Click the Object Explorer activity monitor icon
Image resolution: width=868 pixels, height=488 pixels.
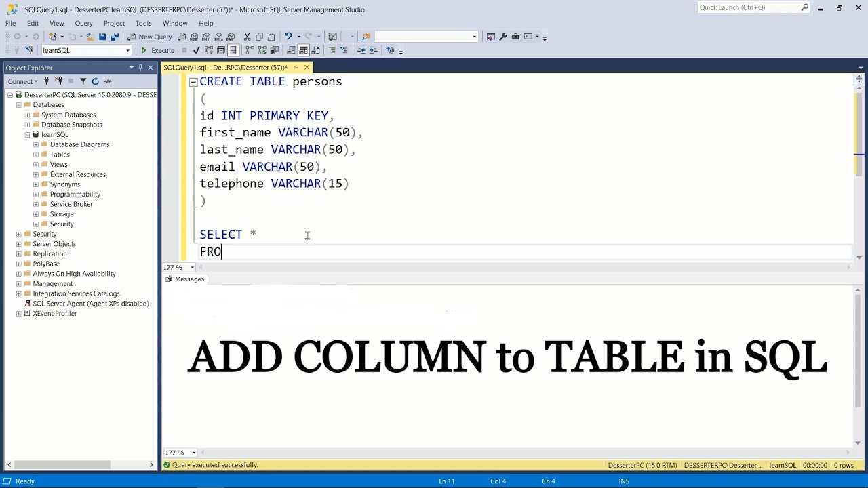click(x=107, y=81)
